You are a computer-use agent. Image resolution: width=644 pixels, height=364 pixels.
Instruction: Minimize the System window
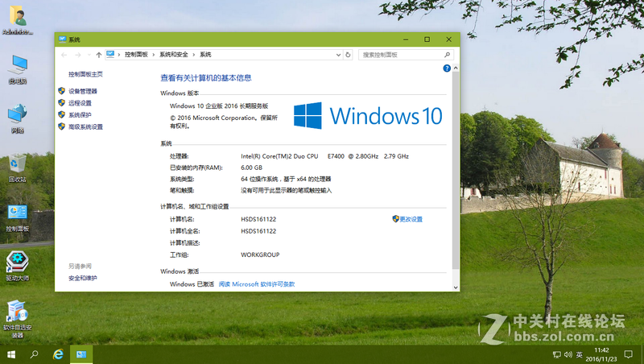pyautogui.click(x=406, y=39)
